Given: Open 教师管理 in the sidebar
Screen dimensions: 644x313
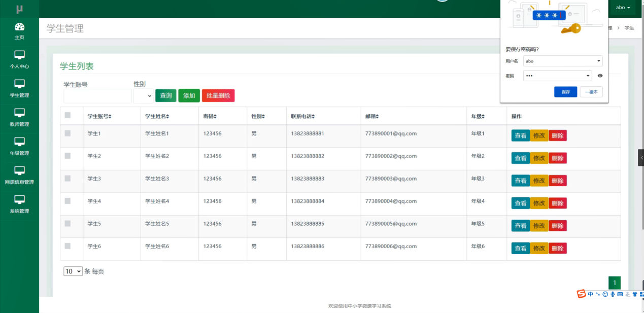Looking at the screenshot, I should point(19,118).
